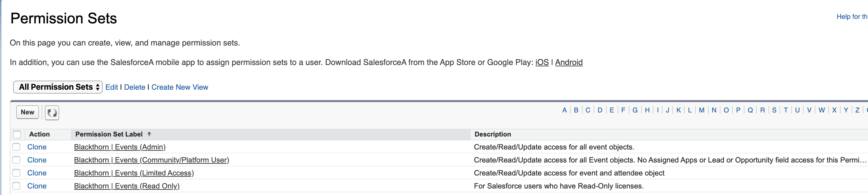Click the Description column header

click(493, 134)
